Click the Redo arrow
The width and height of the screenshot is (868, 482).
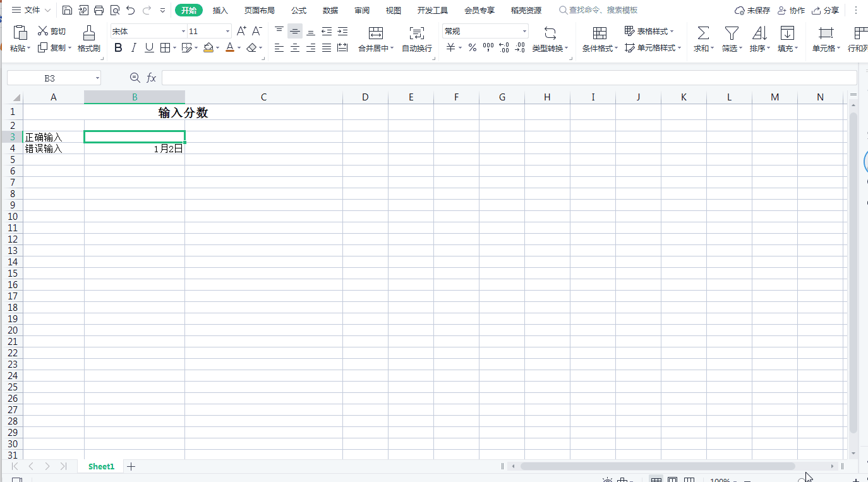coord(147,10)
